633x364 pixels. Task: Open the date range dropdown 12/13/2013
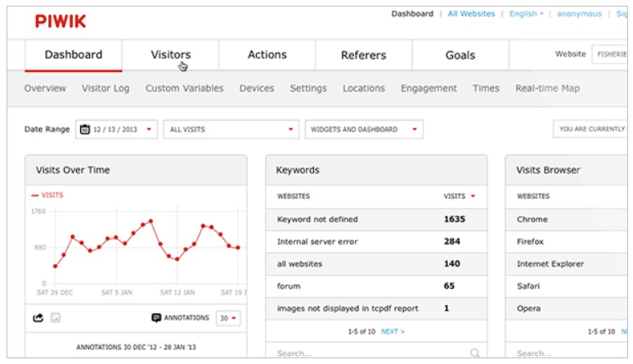click(x=116, y=129)
